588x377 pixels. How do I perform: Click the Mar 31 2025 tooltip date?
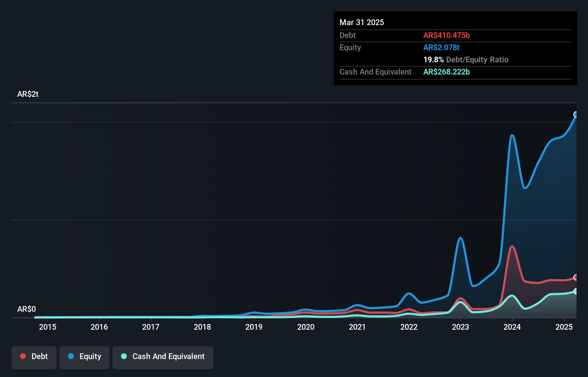point(362,22)
